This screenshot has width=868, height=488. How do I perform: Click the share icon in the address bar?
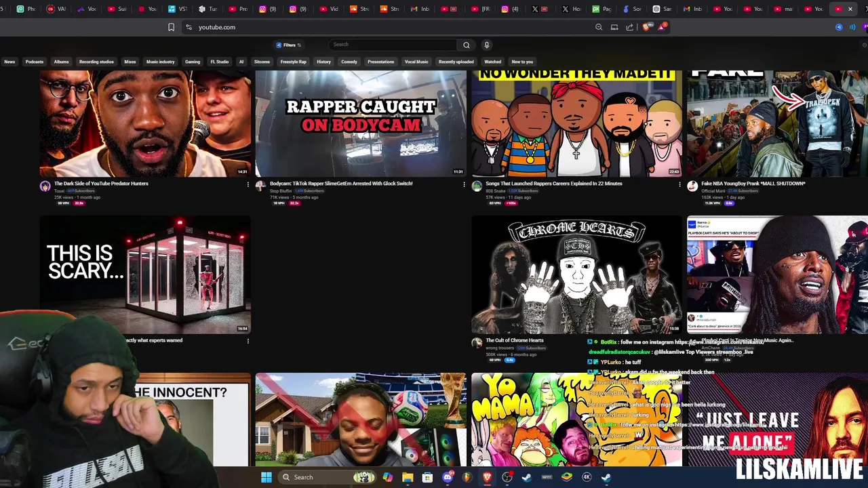(x=630, y=27)
